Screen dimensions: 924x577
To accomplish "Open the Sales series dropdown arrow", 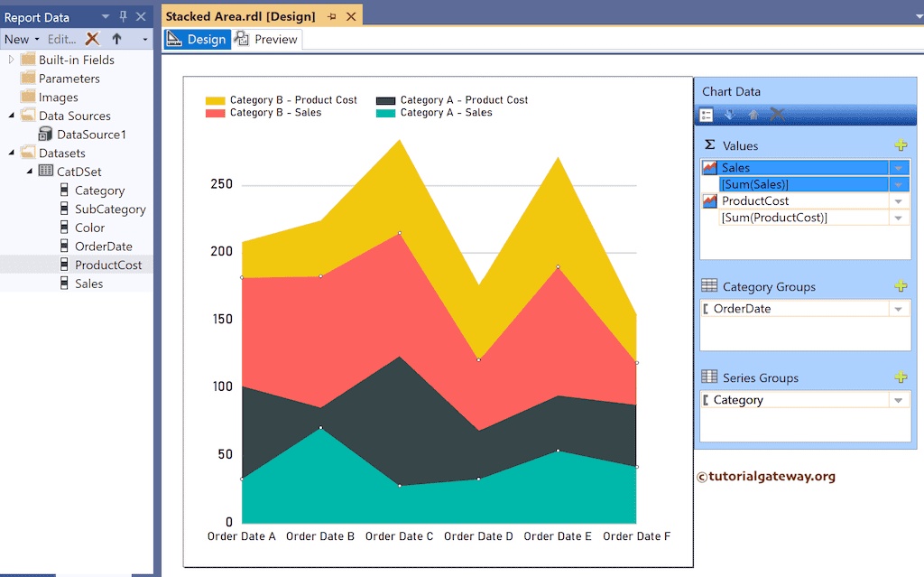I will tap(898, 168).
